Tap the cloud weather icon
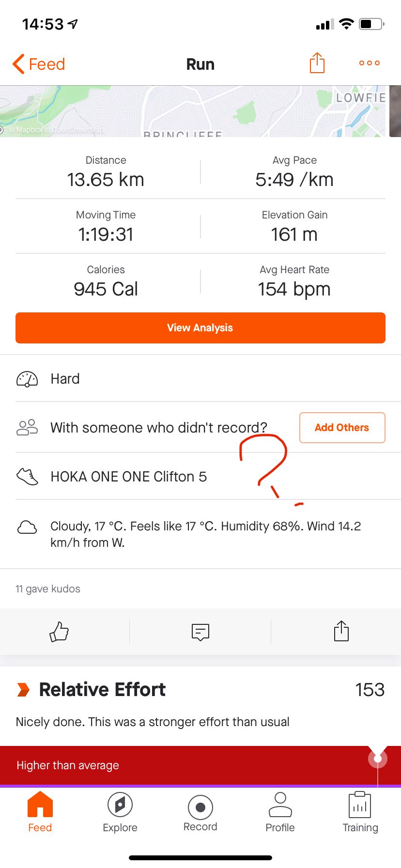 [x=27, y=527]
